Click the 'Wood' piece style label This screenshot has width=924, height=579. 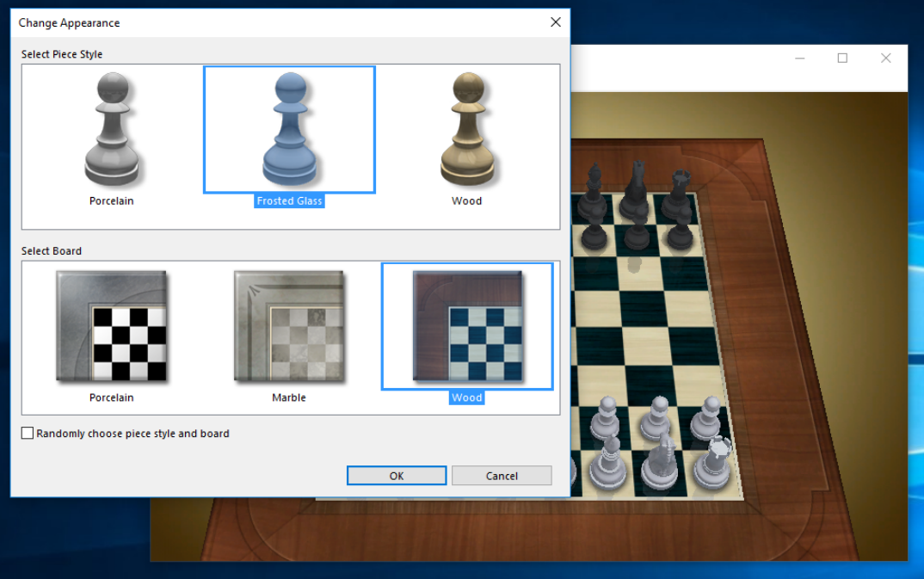click(466, 200)
